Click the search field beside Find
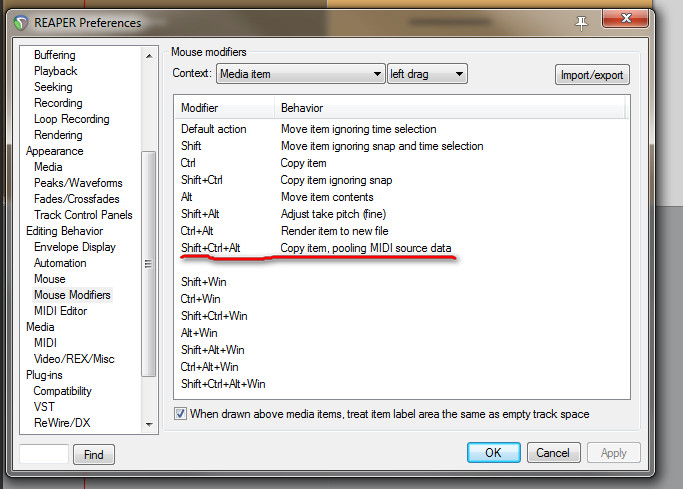Screen dimensions: 683x489 pos(44,454)
